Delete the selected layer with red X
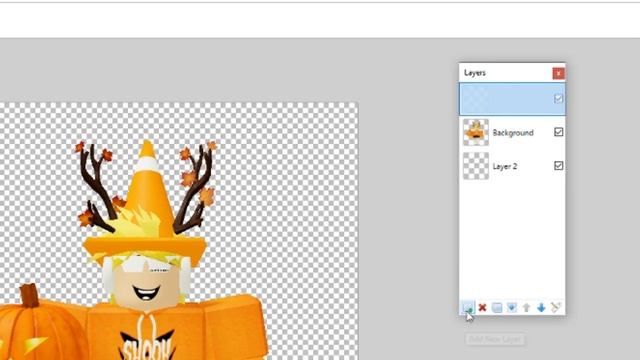 [x=482, y=307]
